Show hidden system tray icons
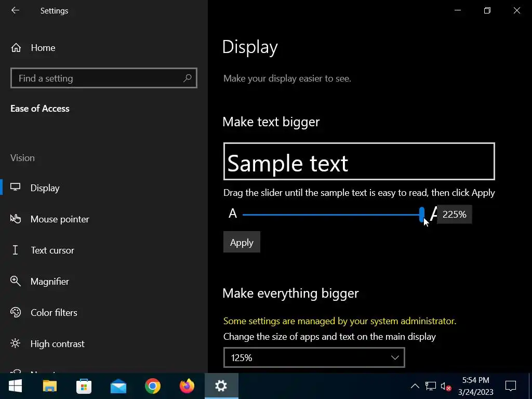Viewport: 532px width, 399px height. point(415,386)
